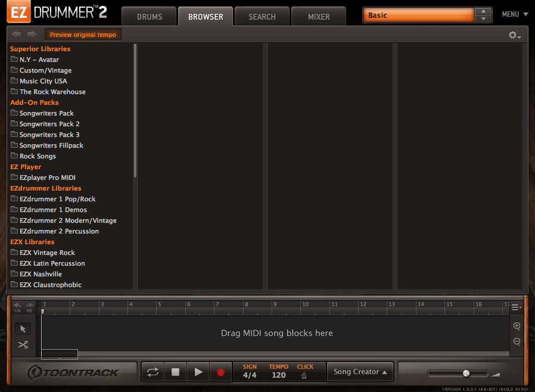Zoom in on the song timeline
The image size is (535, 392).
(x=516, y=326)
